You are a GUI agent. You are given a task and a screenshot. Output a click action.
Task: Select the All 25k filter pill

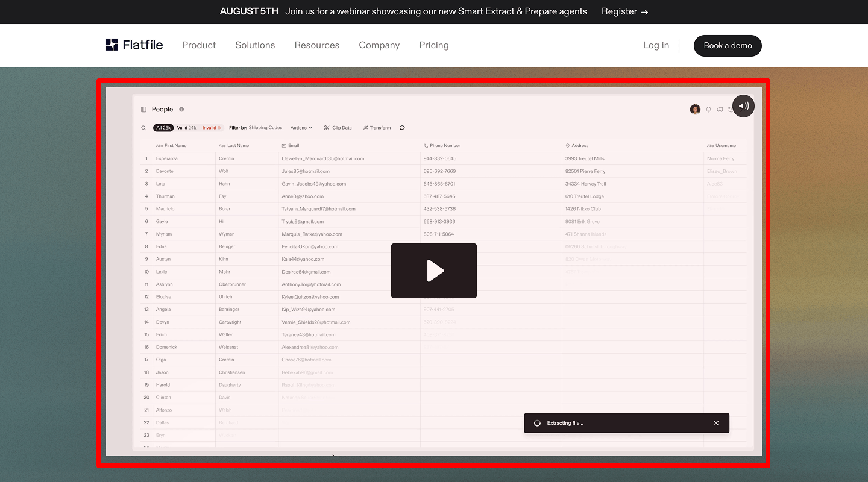click(x=163, y=128)
